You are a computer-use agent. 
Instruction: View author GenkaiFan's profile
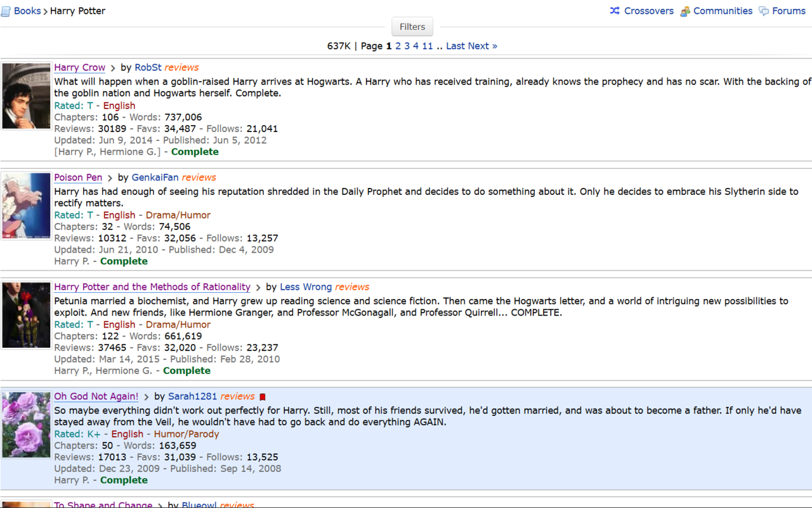[155, 177]
